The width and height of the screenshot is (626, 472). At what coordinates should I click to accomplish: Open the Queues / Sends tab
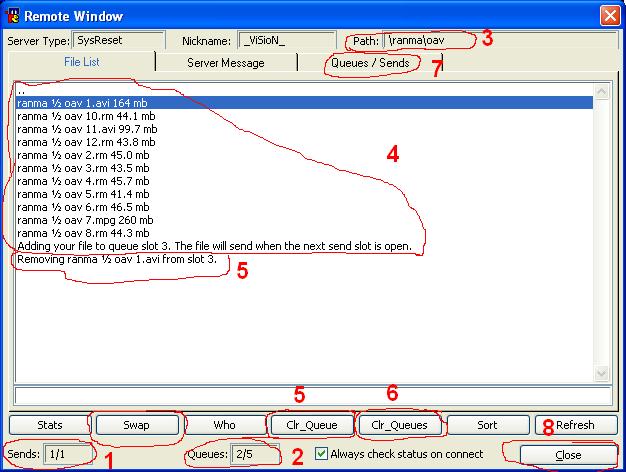tap(370, 63)
